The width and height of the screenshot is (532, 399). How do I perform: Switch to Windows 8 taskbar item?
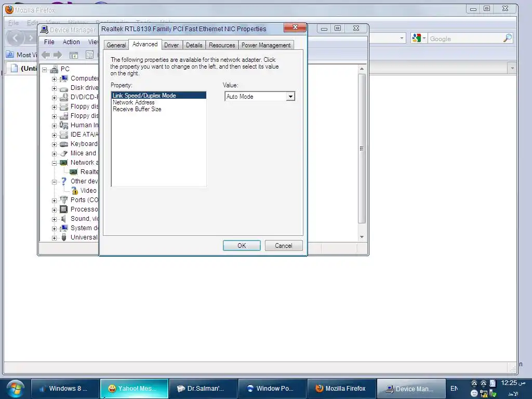pyautogui.click(x=65, y=389)
